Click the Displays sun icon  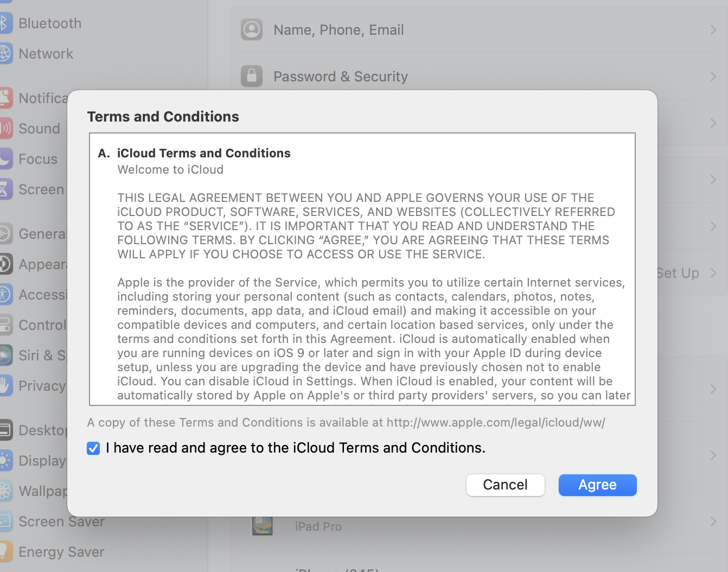(x=5, y=461)
